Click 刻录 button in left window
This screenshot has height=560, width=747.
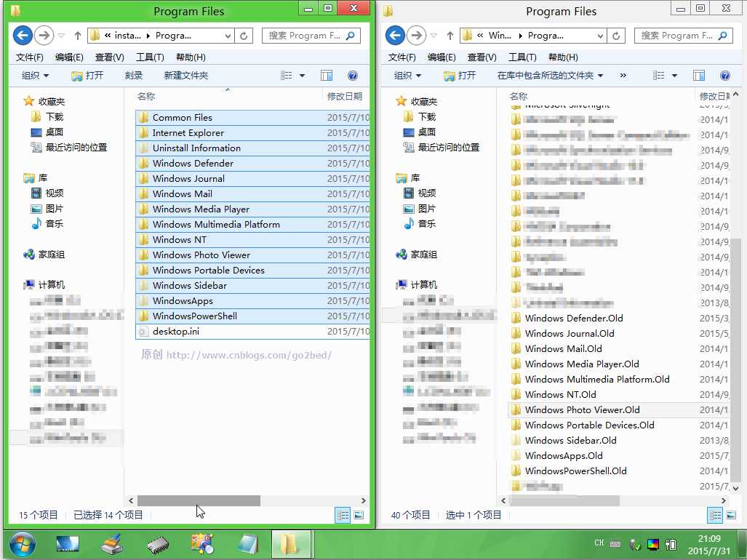click(134, 75)
